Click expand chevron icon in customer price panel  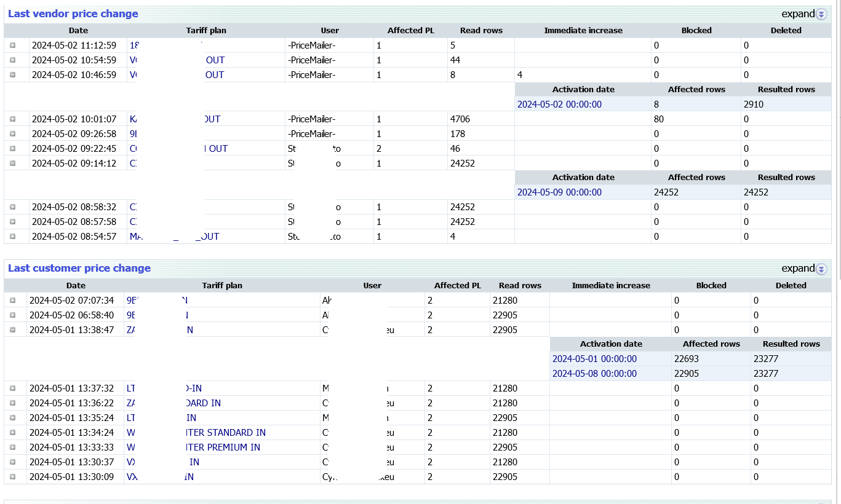[x=821, y=269]
